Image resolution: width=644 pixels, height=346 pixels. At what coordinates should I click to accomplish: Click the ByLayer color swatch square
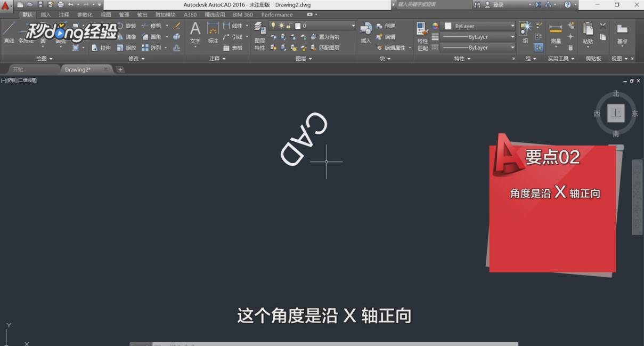tap(448, 26)
